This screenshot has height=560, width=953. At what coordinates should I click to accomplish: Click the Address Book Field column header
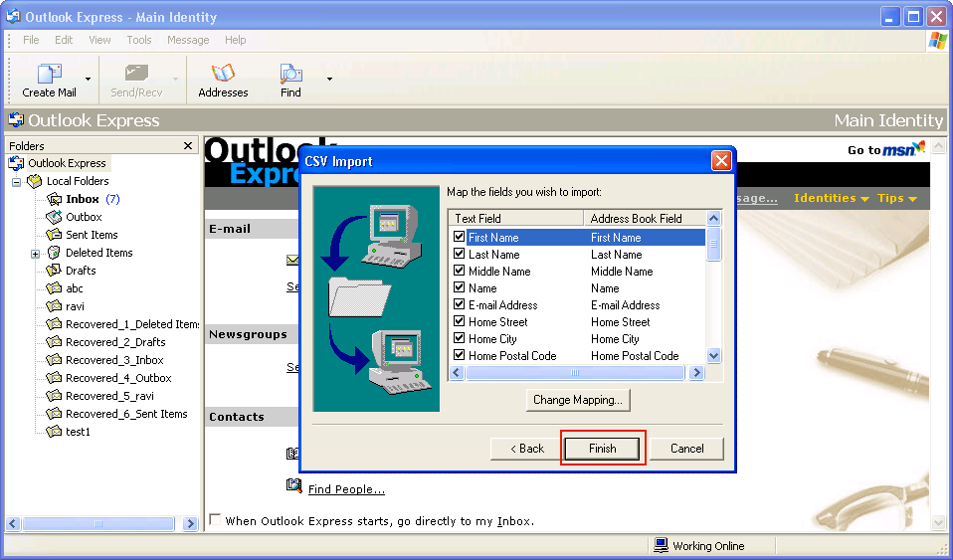(x=645, y=218)
